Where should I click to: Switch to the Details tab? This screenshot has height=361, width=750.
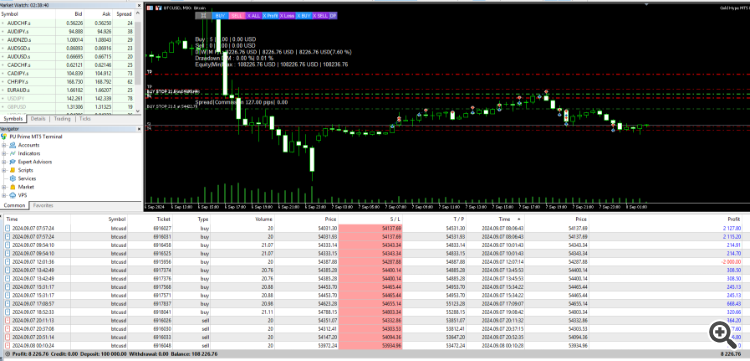point(38,119)
